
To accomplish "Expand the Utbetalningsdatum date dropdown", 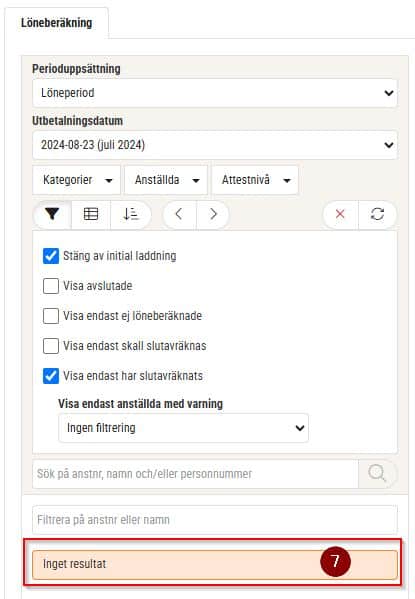I will tap(215, 145).
